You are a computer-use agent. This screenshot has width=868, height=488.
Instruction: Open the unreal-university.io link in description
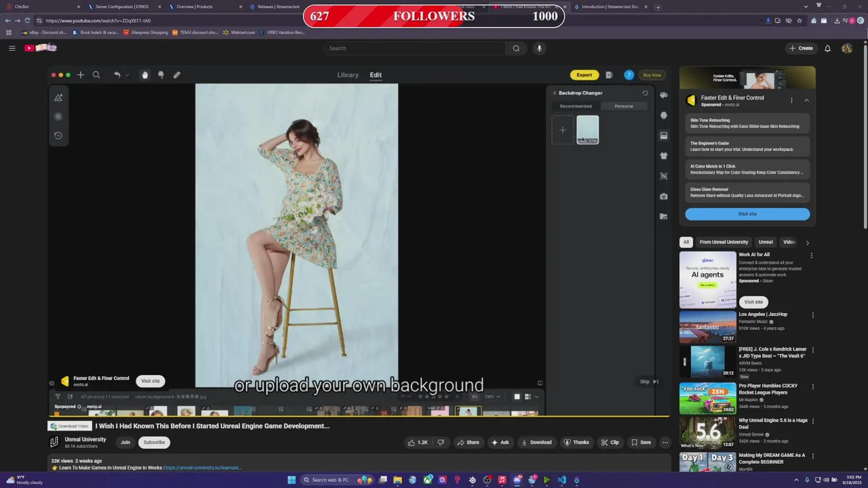click(201, 468)
